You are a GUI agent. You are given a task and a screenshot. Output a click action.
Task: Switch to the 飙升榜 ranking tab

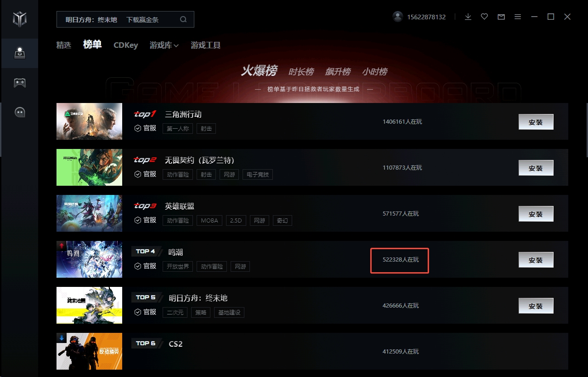338,72
